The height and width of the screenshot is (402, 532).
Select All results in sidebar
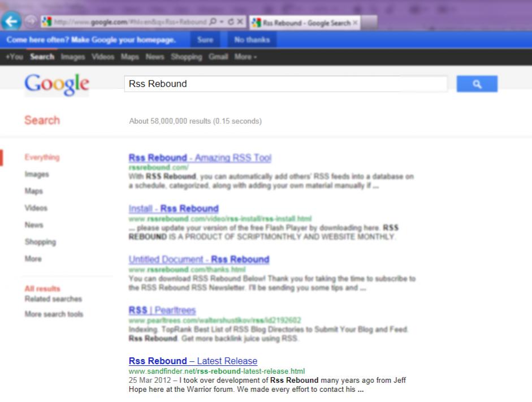point(42,289)
